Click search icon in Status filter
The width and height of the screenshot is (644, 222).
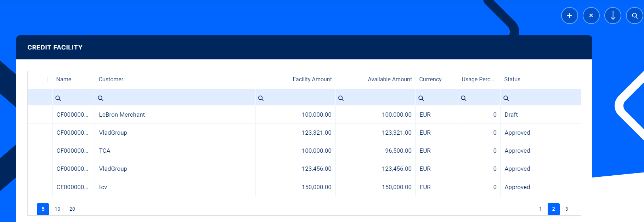click(x=506, y=98)
